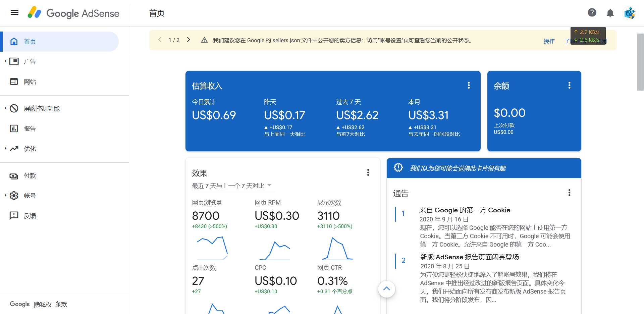Click the page vertical scrollbar thumb
This screenshot has height=314, width=644.
[640, 62]
